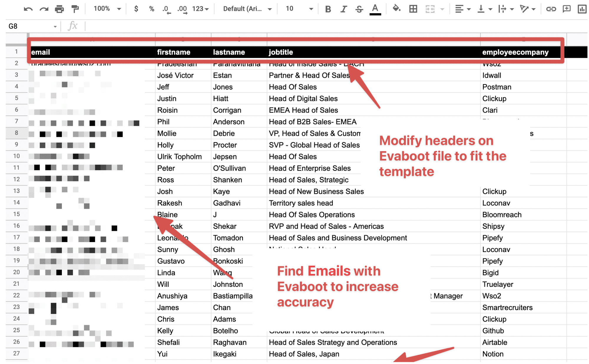Screen dimensions: 589x364
Task: Select row 1 header
Action: click(x=16, y=52)
